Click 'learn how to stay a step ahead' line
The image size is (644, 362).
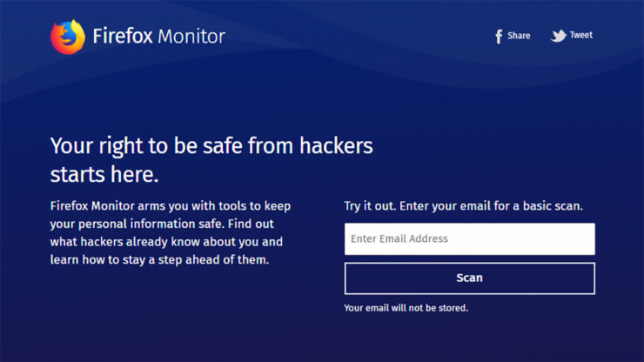click(x=159, y=259)
